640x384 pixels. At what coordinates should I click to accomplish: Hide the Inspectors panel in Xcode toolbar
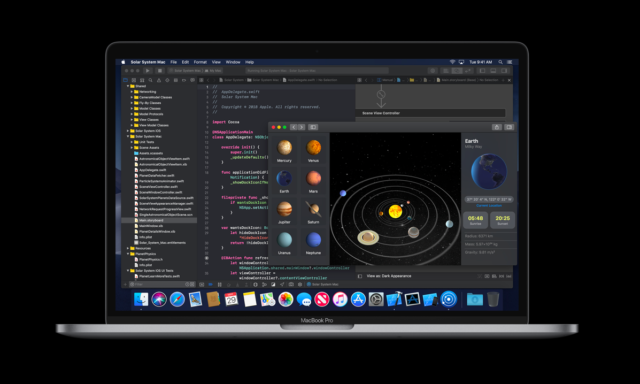(504, 71)
